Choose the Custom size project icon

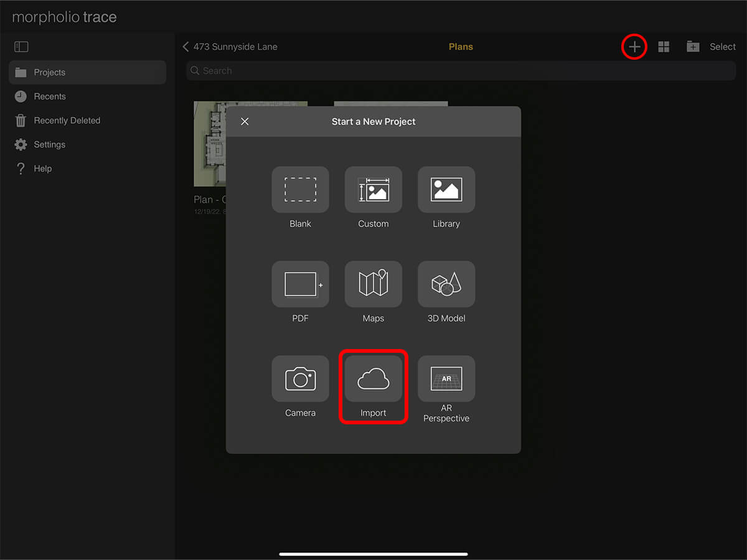374,190
